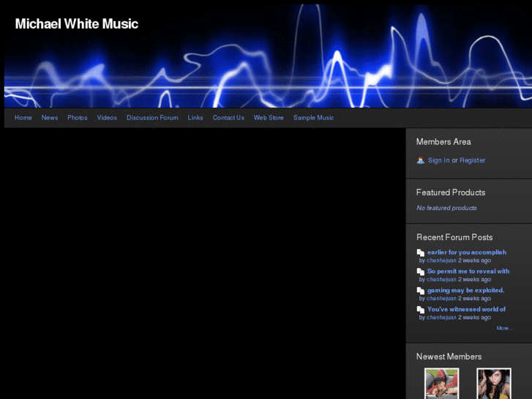Click More... under Recent Forum Posts
Viewport: 532px width, 399px height.
point(504,328)
